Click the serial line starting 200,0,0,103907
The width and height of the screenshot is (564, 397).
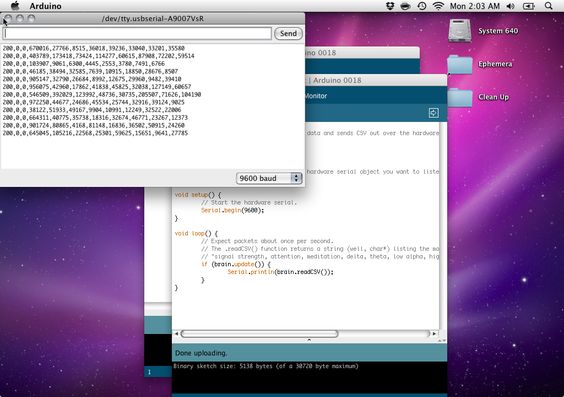[x=84, y=64]
